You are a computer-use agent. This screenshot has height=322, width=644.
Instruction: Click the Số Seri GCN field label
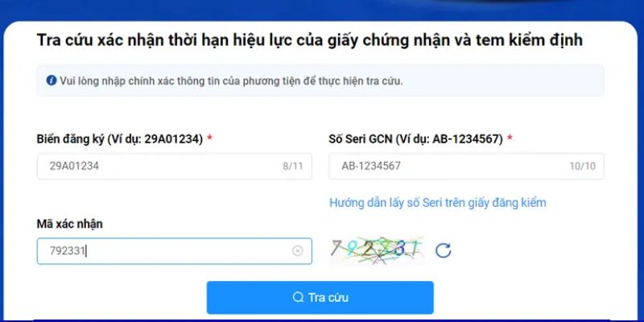pos(415,139)
